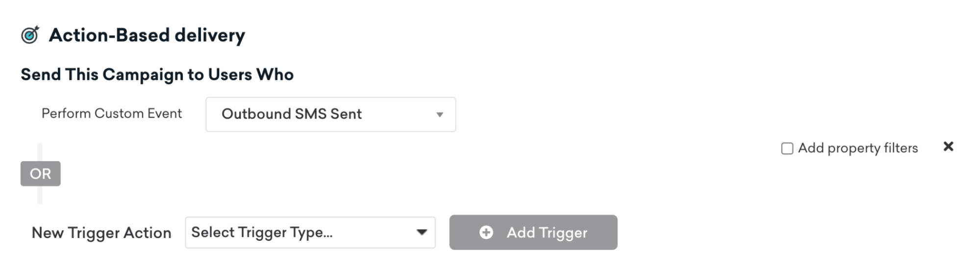The width and height of the screenshot is (980, 280).
Task: Click the "Add Trigger" text label
Action: [x=547, y=233]
